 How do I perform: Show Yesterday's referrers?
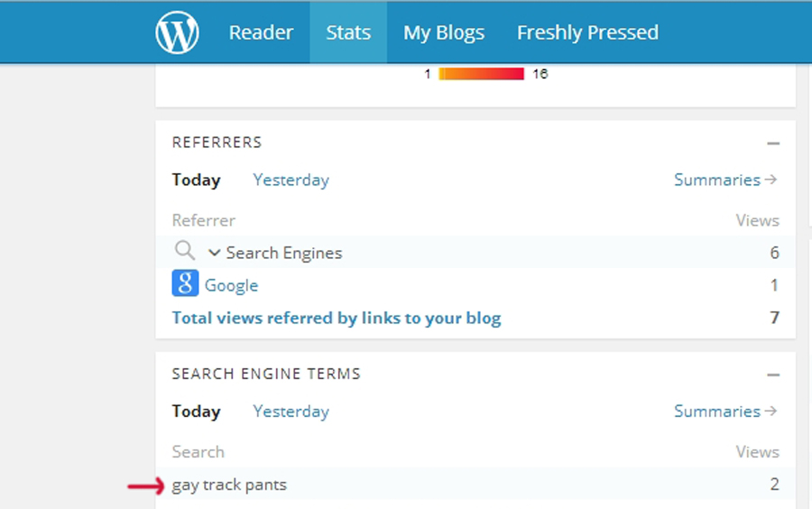291,180
